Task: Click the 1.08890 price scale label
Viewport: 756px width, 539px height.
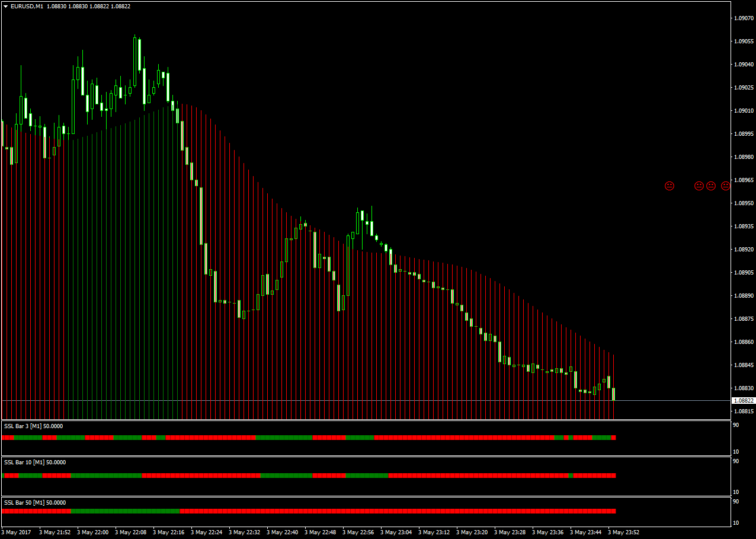Action: 744,296
